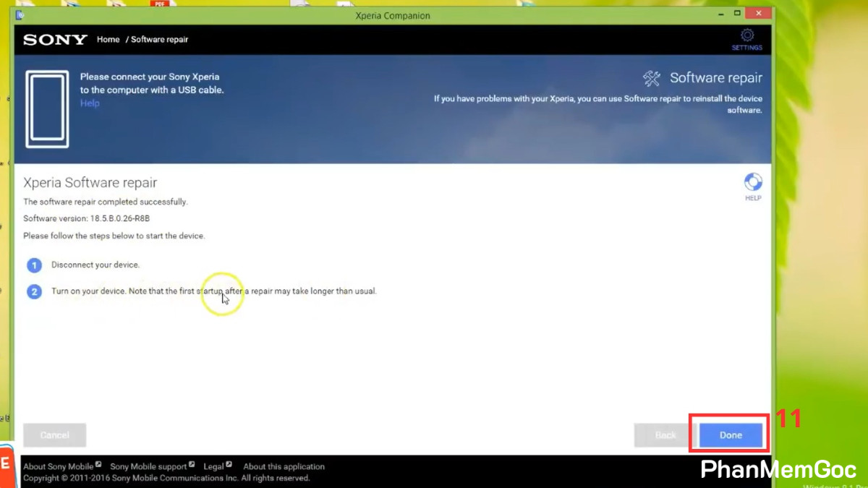
Task: Select text 'Software version: 18.5.B.0.26-R8B'
Action: [x=87, y=218]
